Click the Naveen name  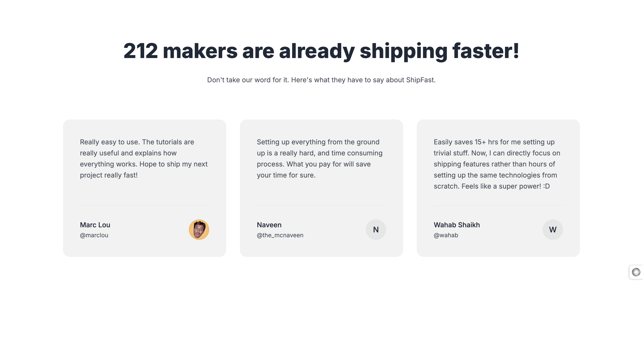pyautogui.click(x=269, y=225)
